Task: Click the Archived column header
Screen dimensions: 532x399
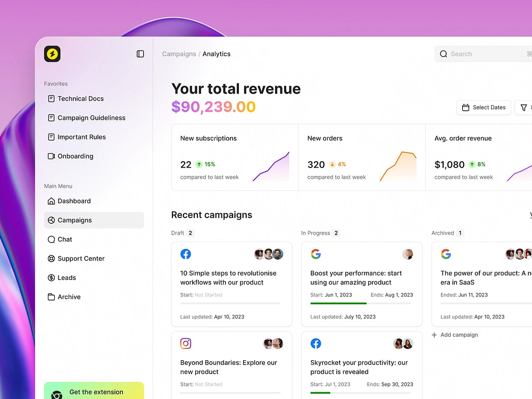Action: point(447,233)
